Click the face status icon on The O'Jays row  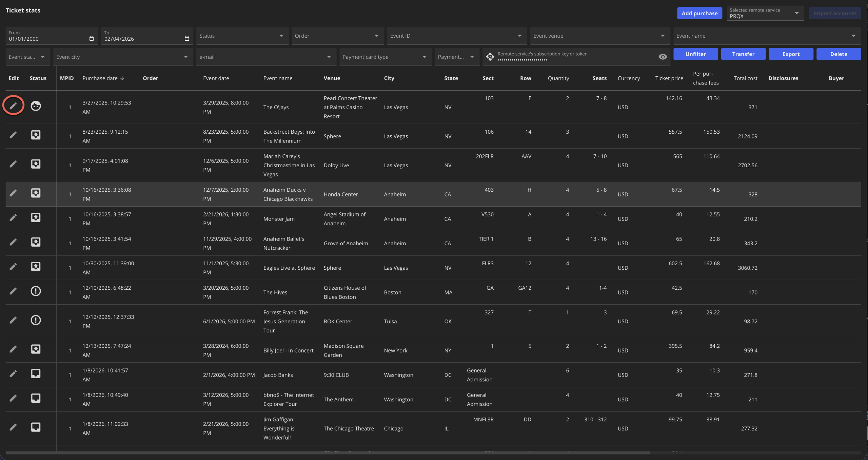click(x=36, y=106)
